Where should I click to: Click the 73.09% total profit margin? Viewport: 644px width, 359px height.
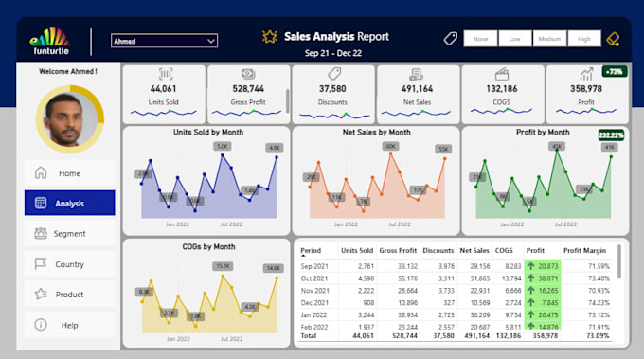598,335
